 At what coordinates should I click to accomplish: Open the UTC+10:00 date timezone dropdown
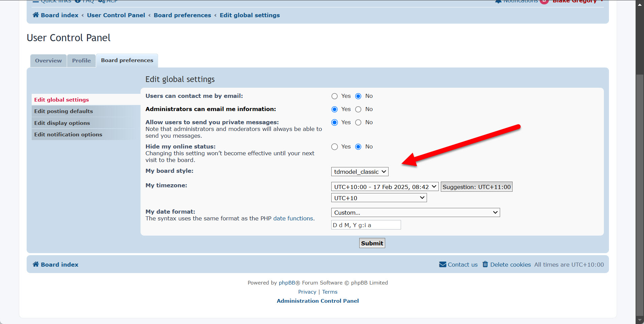pyautogui.click(x=385, y=187)
